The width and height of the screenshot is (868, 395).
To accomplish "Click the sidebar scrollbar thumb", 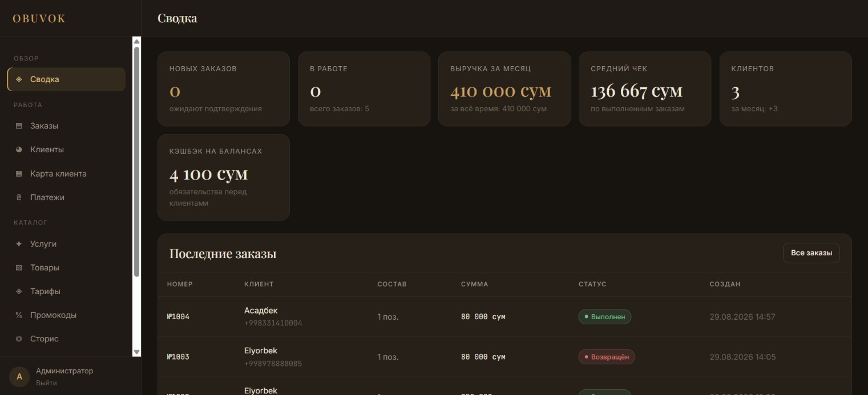I will coord(136,162).
